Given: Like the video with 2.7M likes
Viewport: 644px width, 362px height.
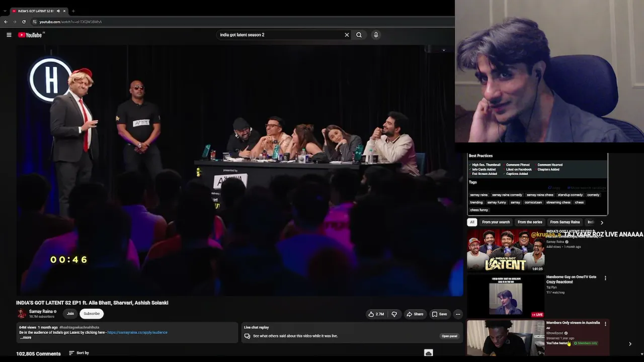Looking at the screenshot, I should 376,314.
